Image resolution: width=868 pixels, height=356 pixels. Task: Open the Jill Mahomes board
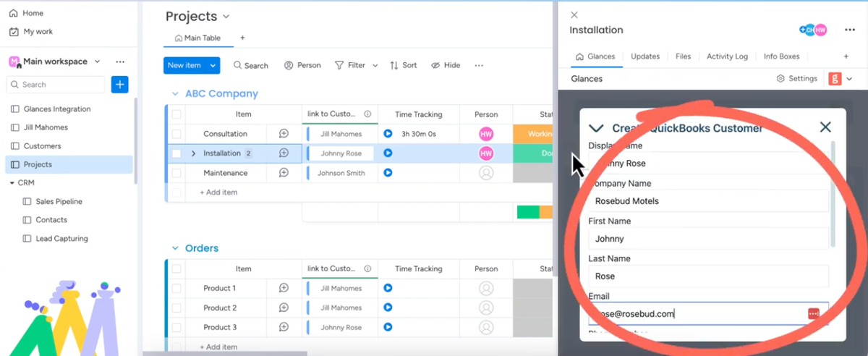(x=40, y=127)
